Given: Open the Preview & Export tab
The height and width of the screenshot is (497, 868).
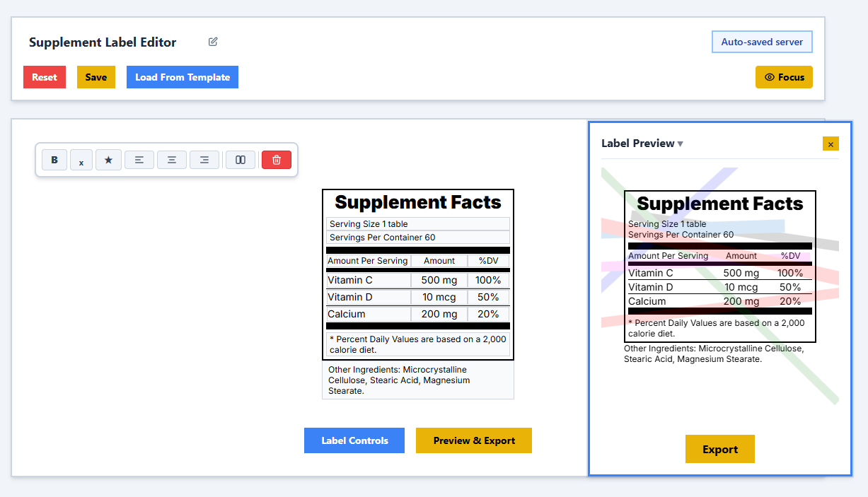Looking at the screenshot, I should point(474,440).
